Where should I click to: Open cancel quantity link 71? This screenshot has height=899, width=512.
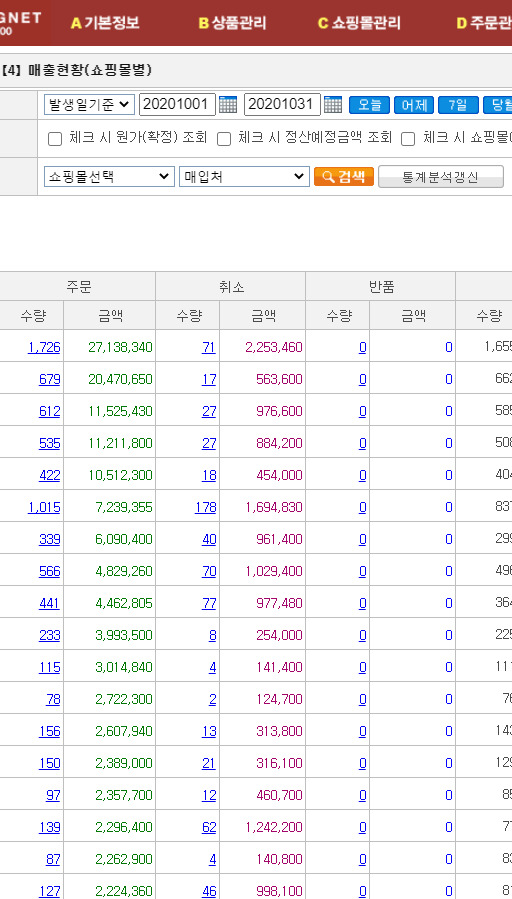click(209, 347)
